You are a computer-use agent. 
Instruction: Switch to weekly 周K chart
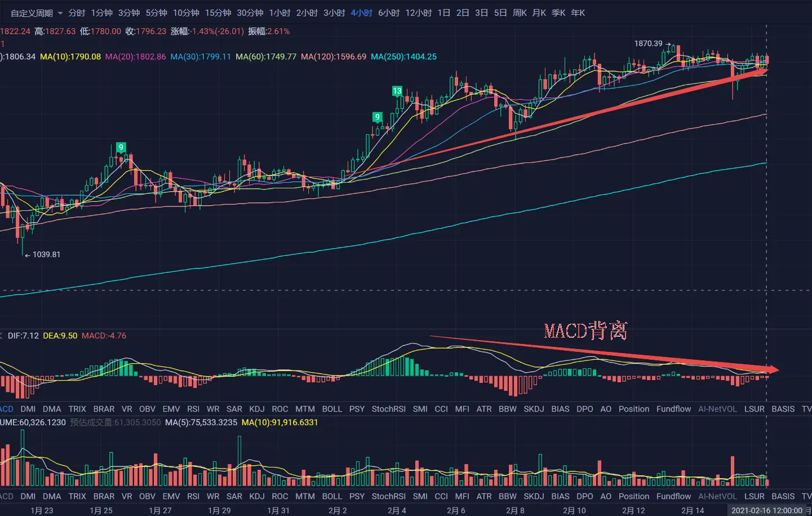tap(520, 13)
